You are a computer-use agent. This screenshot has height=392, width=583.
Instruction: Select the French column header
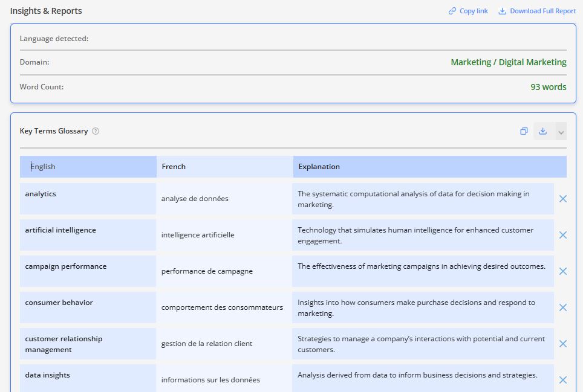[224, 167]
